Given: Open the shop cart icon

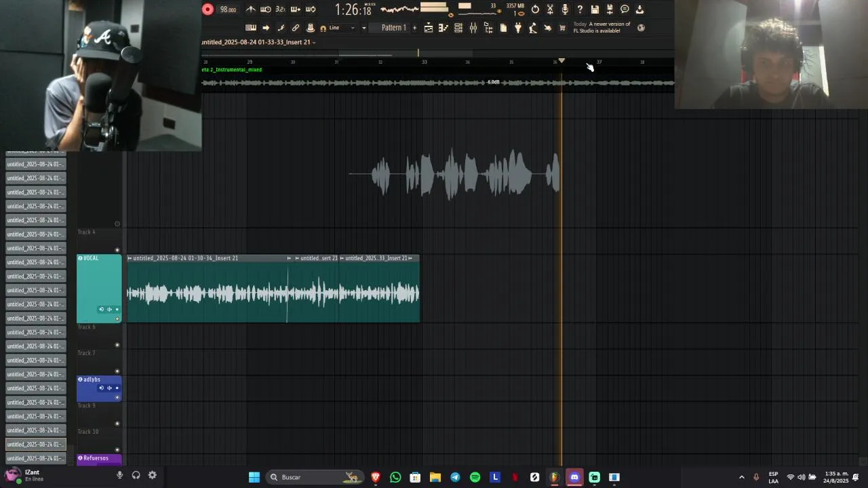Looking at the screenshot, I should (562, 28).
